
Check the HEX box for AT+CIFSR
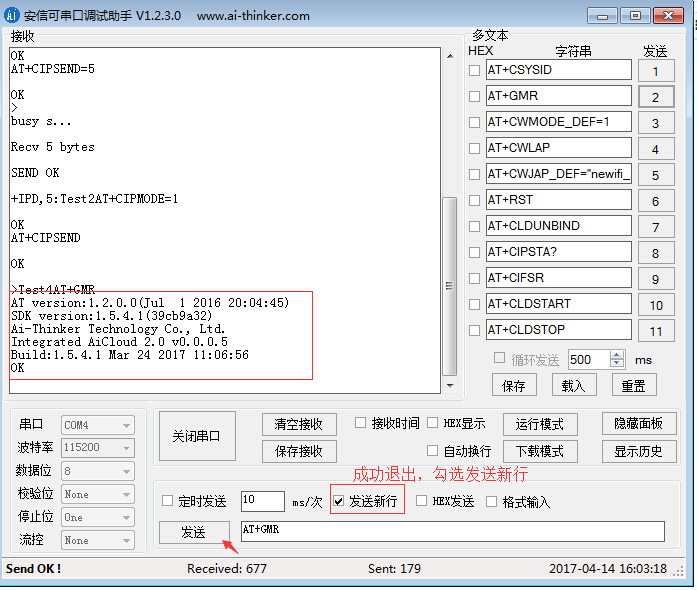click(x=475, y=278)
